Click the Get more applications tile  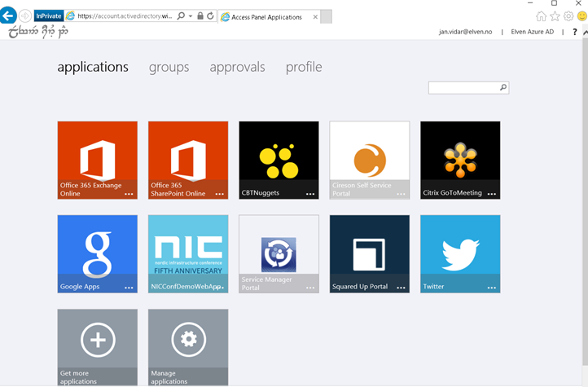pos(98,347)
